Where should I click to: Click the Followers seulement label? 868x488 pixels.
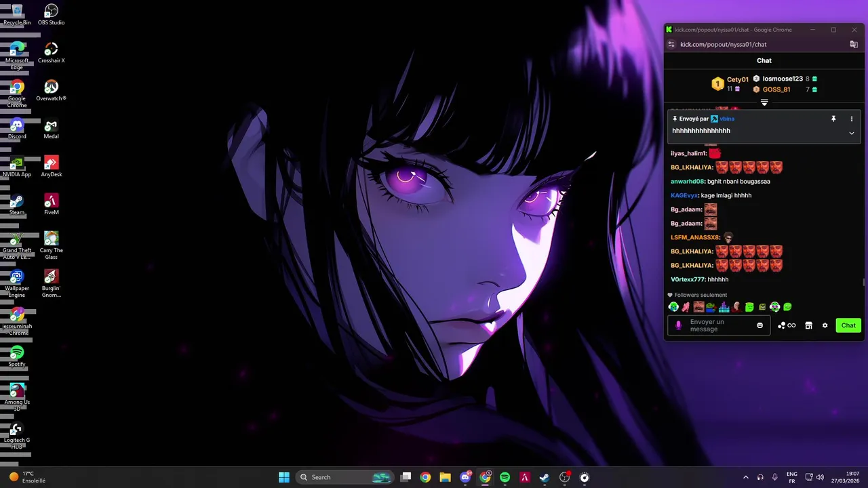[x=701, y=295]
